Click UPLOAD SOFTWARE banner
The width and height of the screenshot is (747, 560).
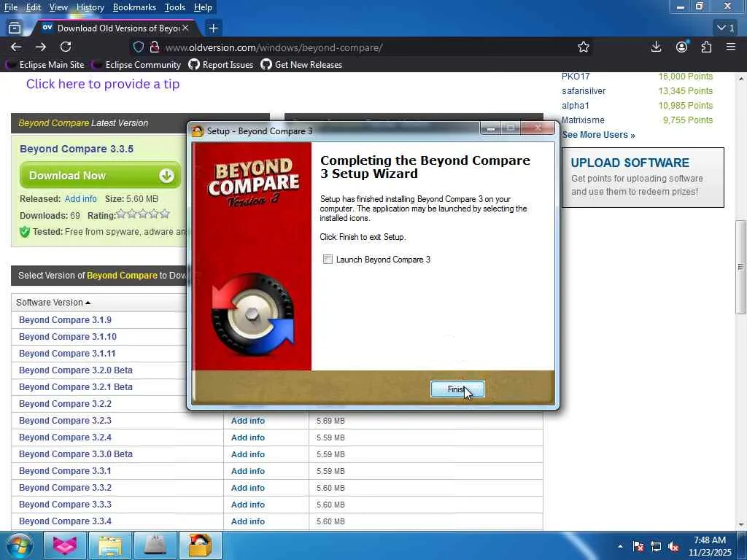point(643,177)
